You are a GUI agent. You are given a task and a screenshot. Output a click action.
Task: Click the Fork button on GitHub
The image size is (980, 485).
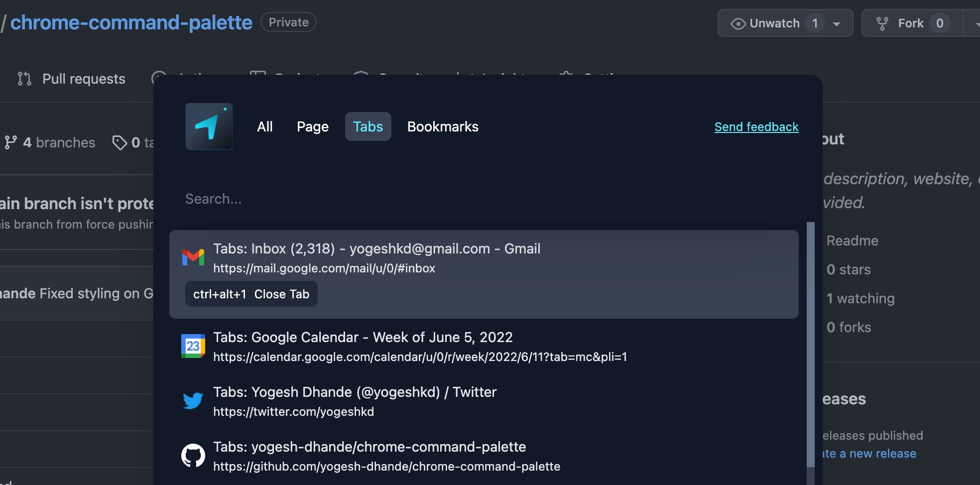tap(913, 23)
